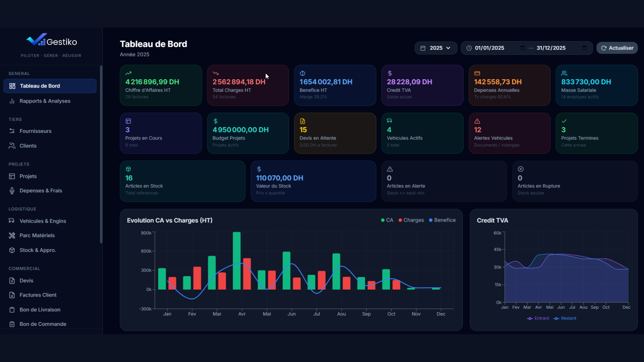Open the Devis menu item

pyautogui.click(x=26, y=281)
